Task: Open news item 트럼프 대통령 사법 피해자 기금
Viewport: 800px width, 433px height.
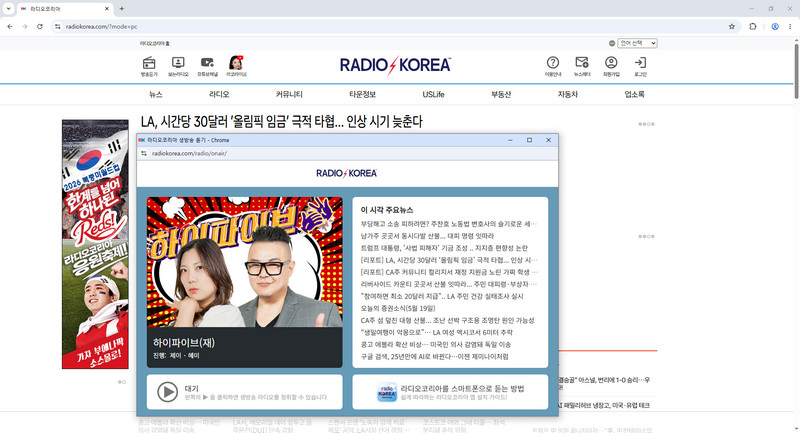Action: (x=444, y=248)
